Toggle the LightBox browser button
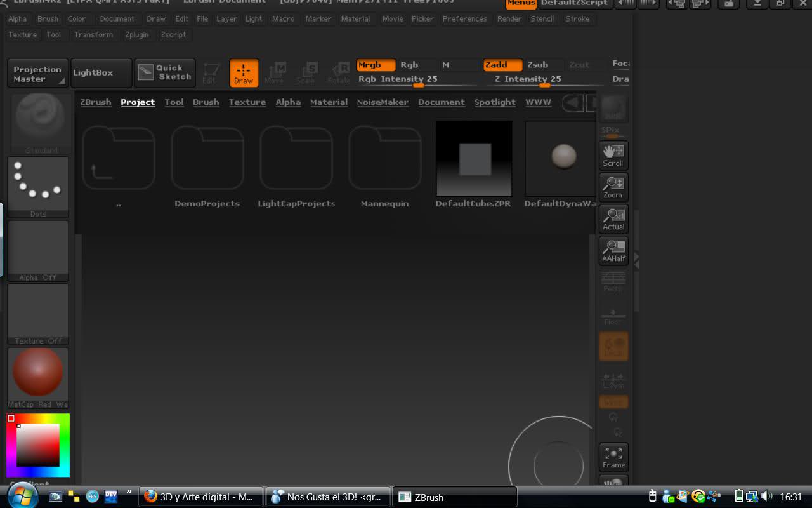Image resolution: width=812 pixels, height=508 pixels. coord(101,73)
